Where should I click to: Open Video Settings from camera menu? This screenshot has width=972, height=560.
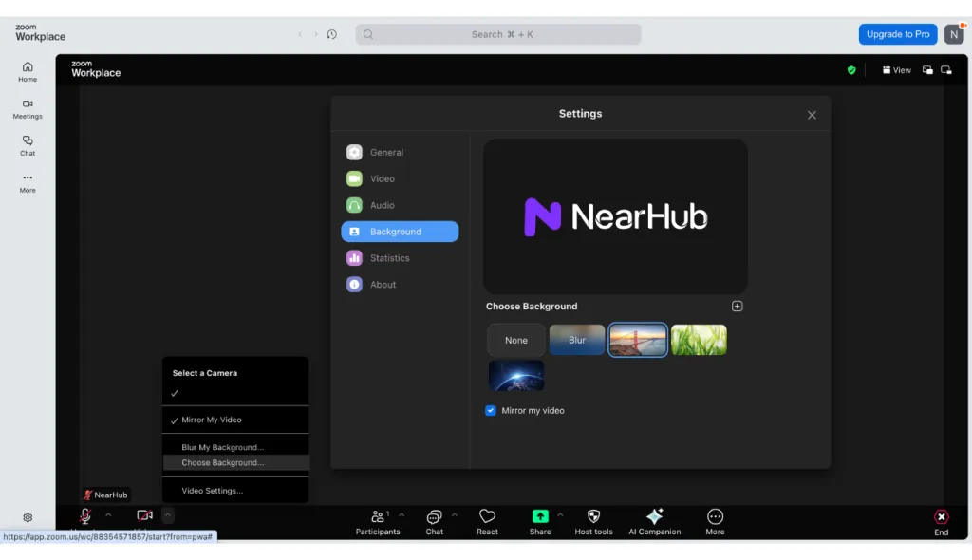[x=235, y=491]
